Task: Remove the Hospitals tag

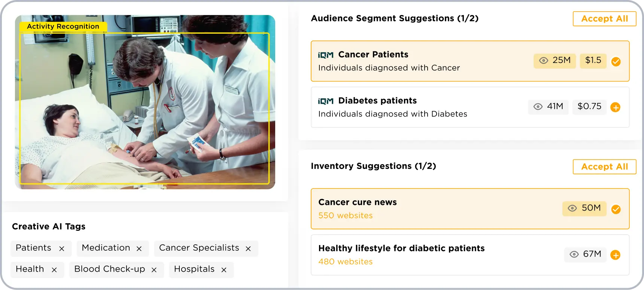Action: coord(224,270)
